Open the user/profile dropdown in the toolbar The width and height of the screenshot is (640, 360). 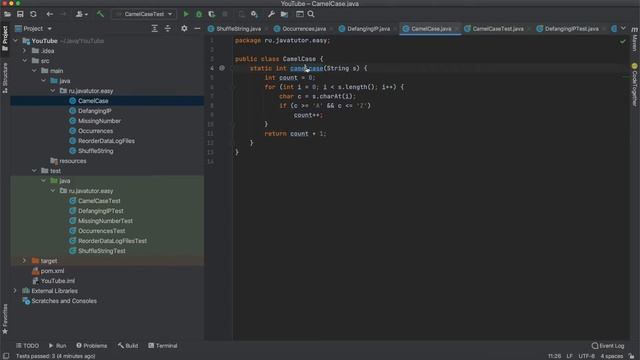coord(82,14)
